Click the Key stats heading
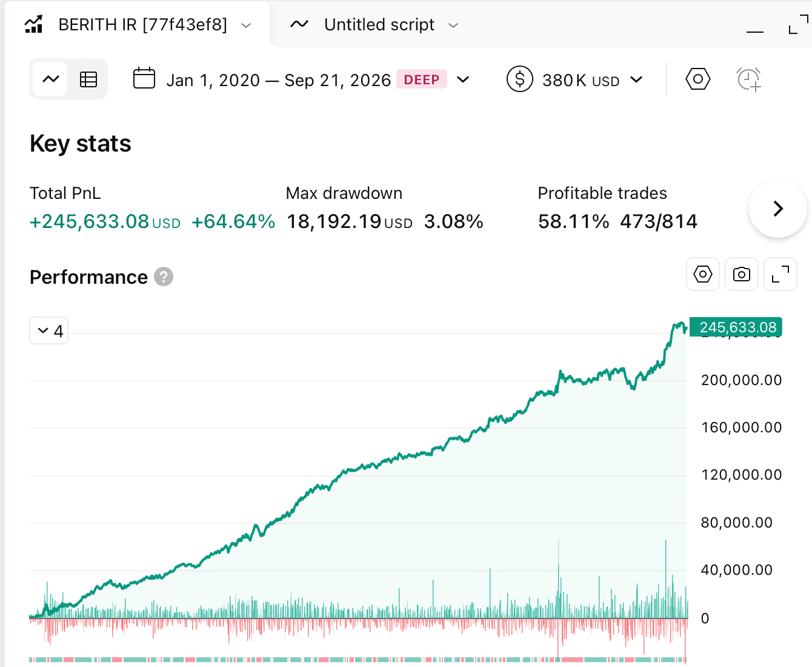Screen dimensions: 812x667 pyautogui.click(x=81, y=144)
